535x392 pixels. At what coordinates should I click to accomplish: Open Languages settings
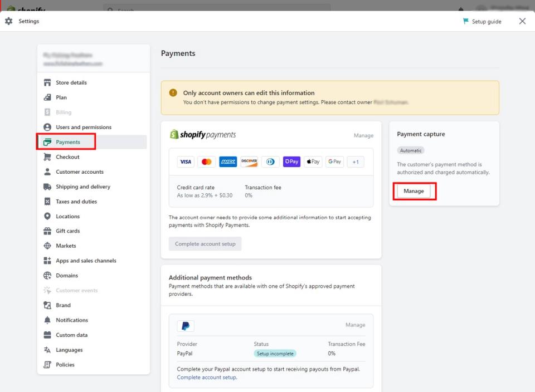pos(69,350)
